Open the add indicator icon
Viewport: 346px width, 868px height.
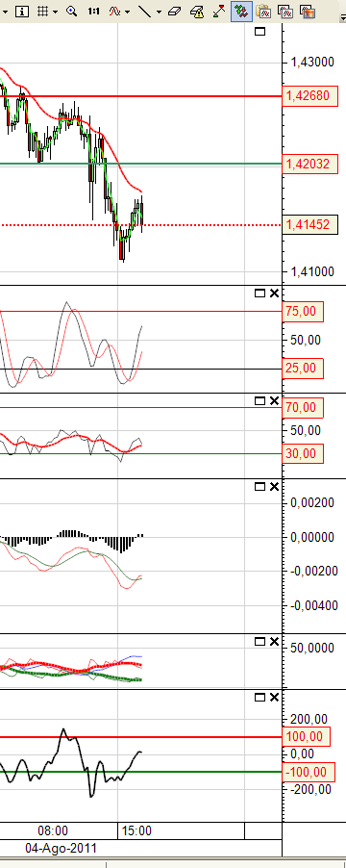(x=115, y=12)
